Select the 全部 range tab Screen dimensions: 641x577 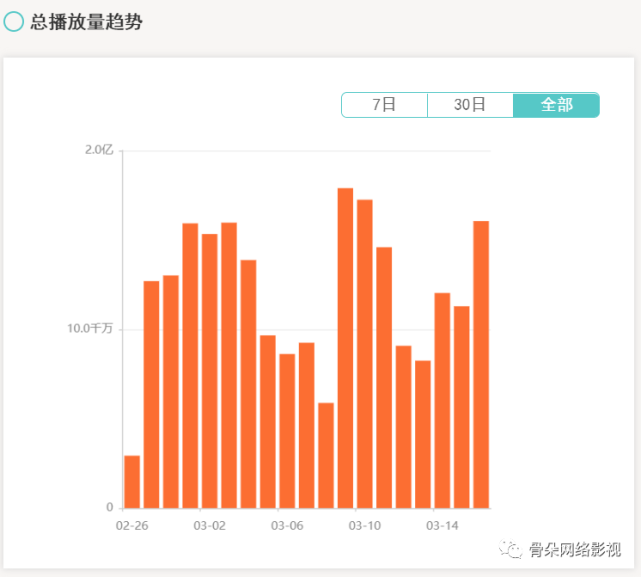(x=556, y=105)
